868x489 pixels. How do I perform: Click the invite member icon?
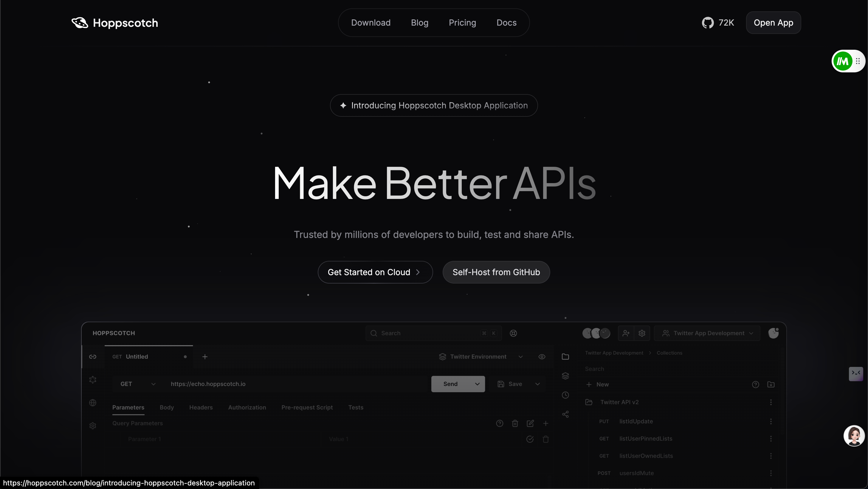pyautogui.click(x=626, y=333)
